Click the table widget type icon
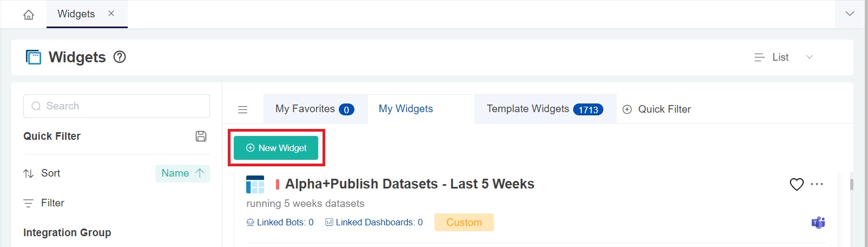868x247 pixels. (x=255, y=184)
